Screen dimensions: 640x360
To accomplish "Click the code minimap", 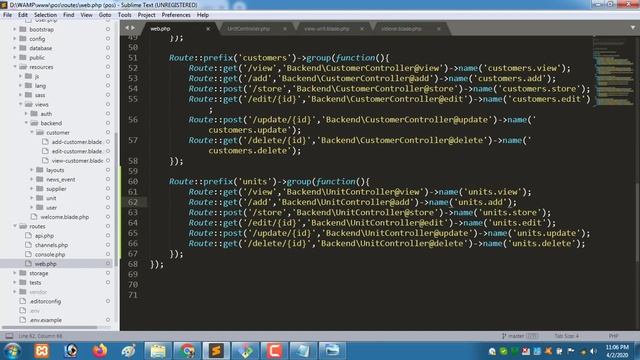I will [x=612, y=72].
